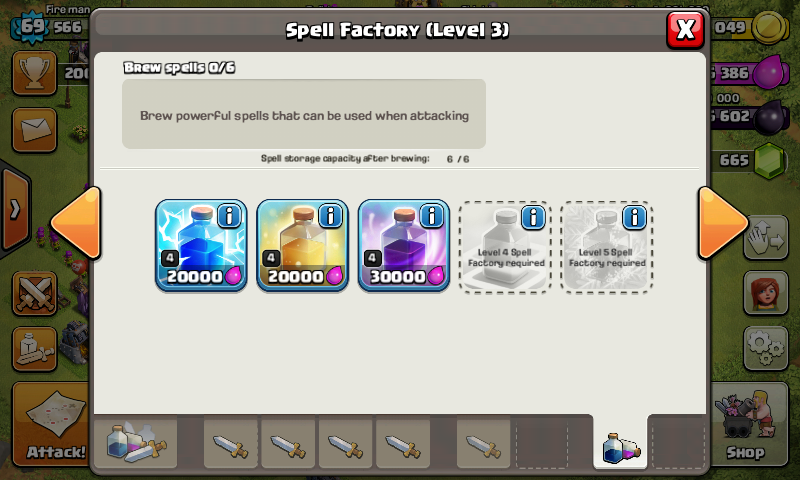Open the trophy league icon
This screenshot has height=480, width=800.
pyautogui.click(x=34, y=73)
